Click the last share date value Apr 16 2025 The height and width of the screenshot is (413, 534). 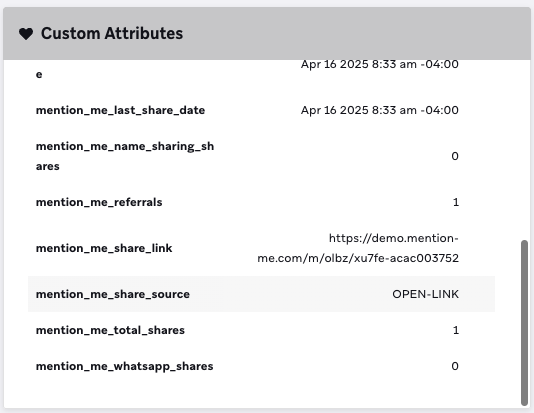(x=379, y=110)
